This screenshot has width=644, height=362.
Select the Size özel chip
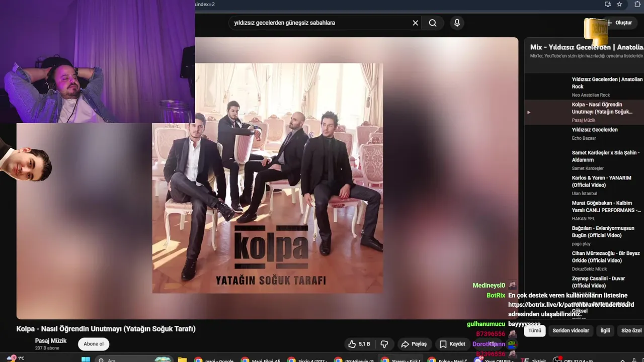click(631, 331)
